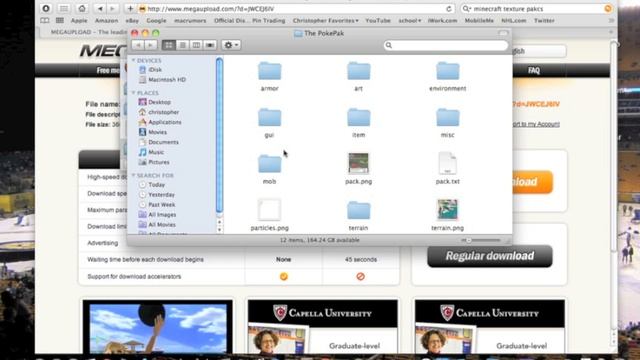
Task: Show files from Today search
Action: (x=152, y=184)
